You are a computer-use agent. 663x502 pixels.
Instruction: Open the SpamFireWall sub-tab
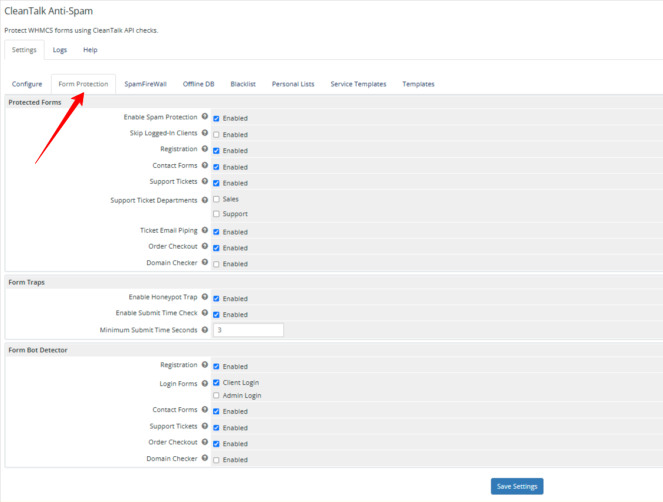pyautogui.click(x=145, y=84)
